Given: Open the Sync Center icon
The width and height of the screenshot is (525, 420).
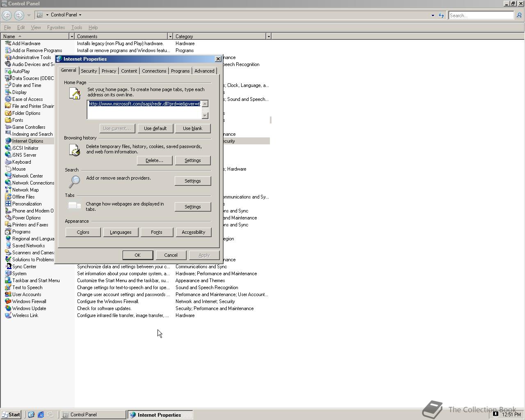Looking at the screenshot, I should pyautogui.click(x=8, y=267).
